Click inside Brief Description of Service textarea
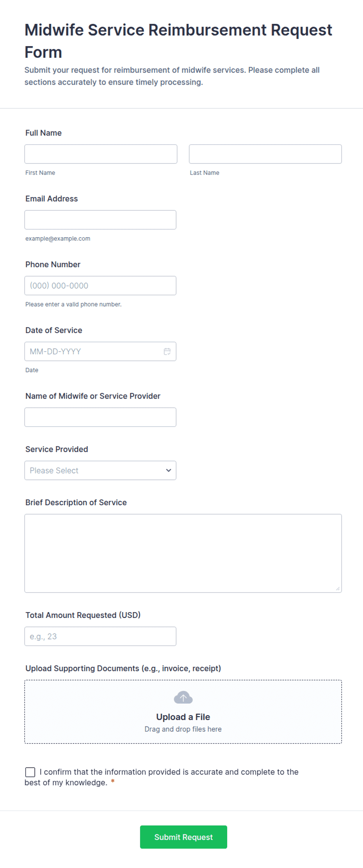 click(x=183, y=553)
